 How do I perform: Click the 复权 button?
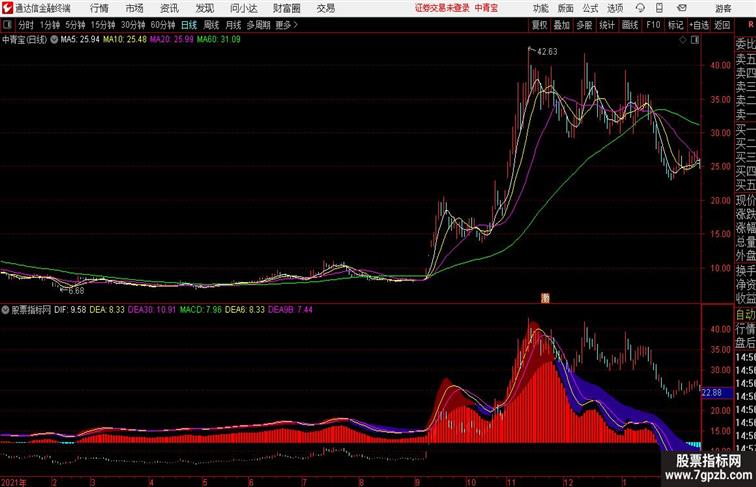pyautogui.click(x=540, y=25)
